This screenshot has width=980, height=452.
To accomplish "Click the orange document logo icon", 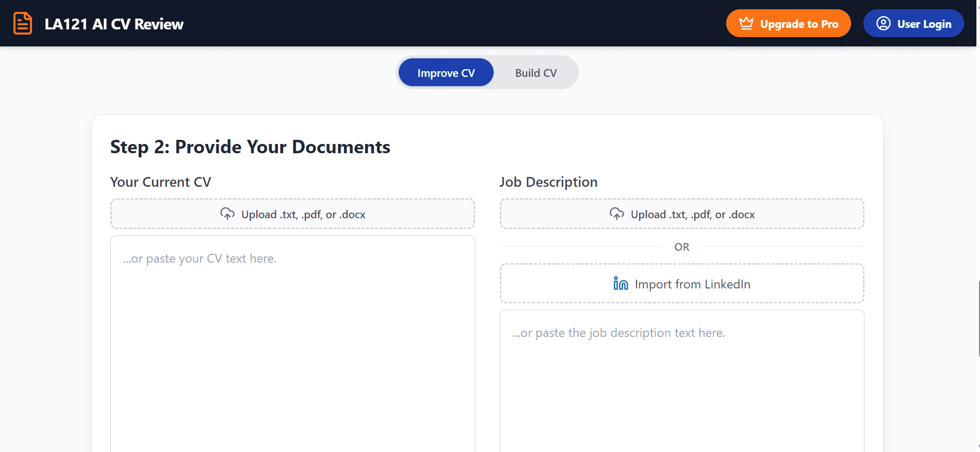I will click(23, 24).
